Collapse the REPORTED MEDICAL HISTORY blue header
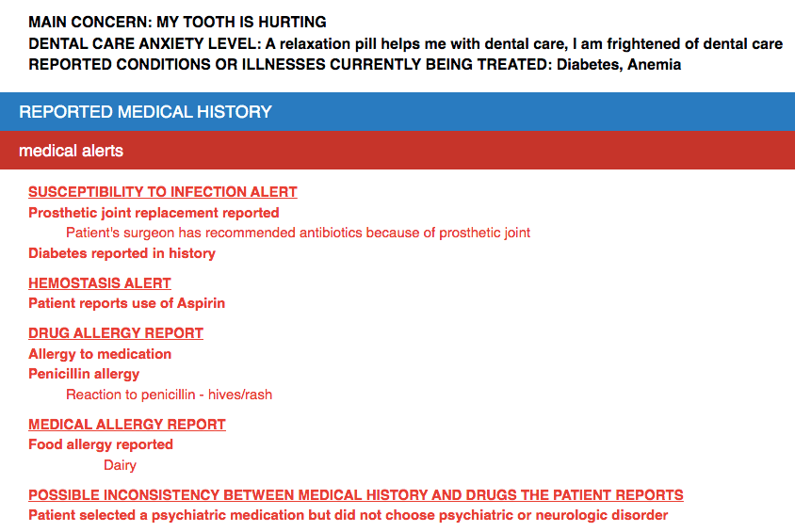 [x=397, y=112]
